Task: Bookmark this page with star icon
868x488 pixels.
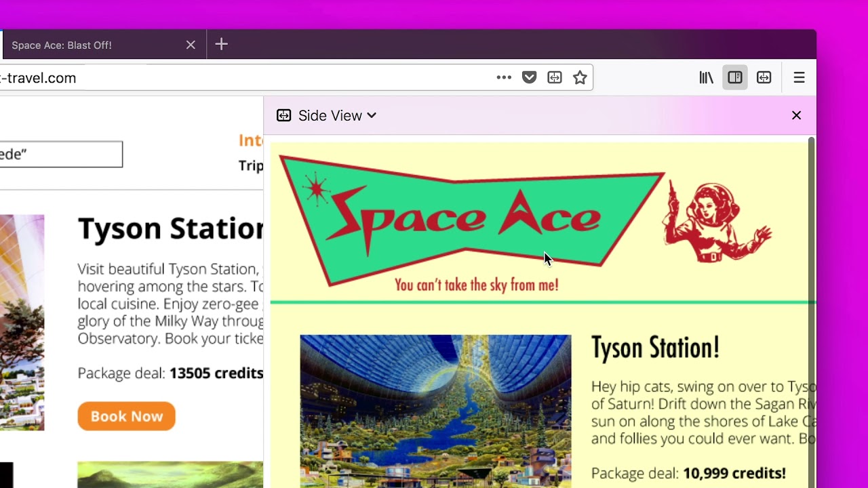Action: [x=580, y=78]
